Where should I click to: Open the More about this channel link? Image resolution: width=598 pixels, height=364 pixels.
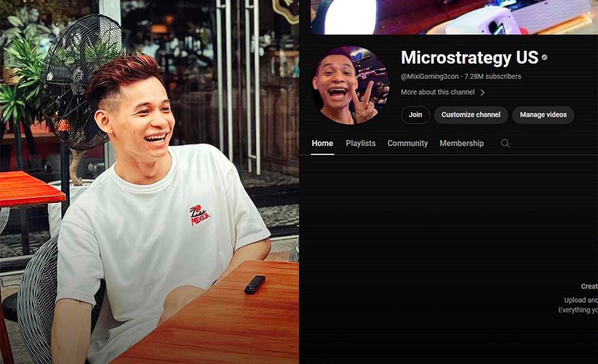(x=438, y=92)
